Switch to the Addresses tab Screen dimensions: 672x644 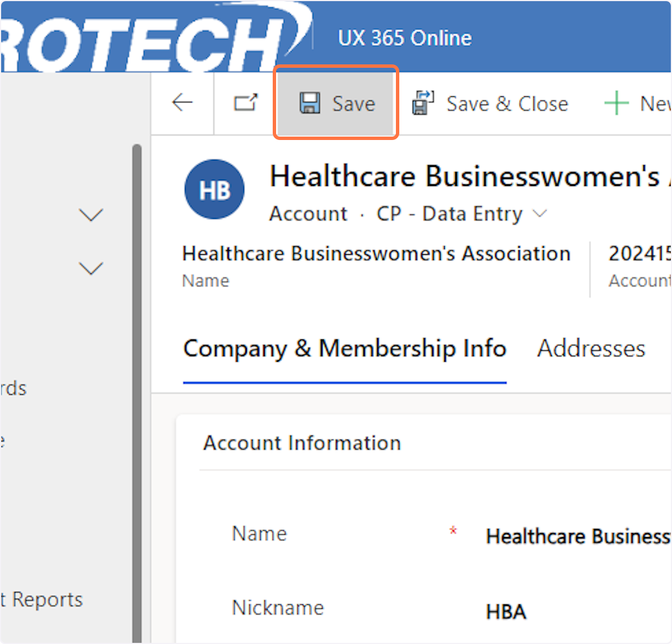pos(591,349)
